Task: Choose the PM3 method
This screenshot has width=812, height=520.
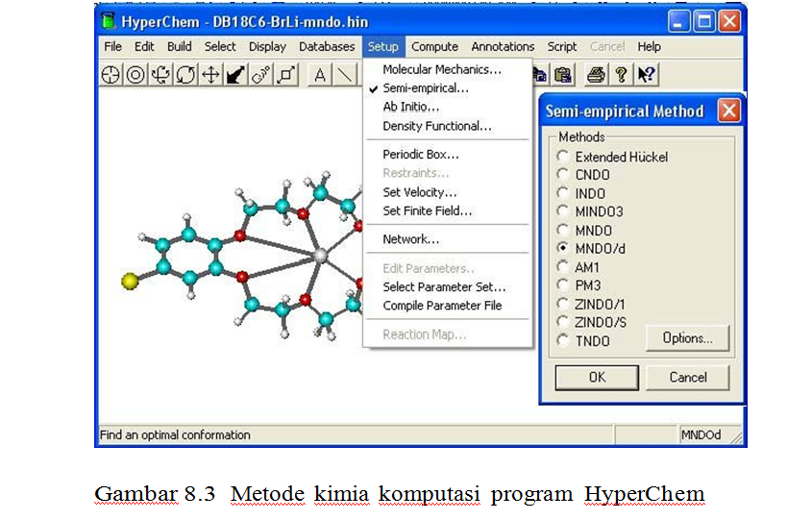Action: tap(563, 285)
